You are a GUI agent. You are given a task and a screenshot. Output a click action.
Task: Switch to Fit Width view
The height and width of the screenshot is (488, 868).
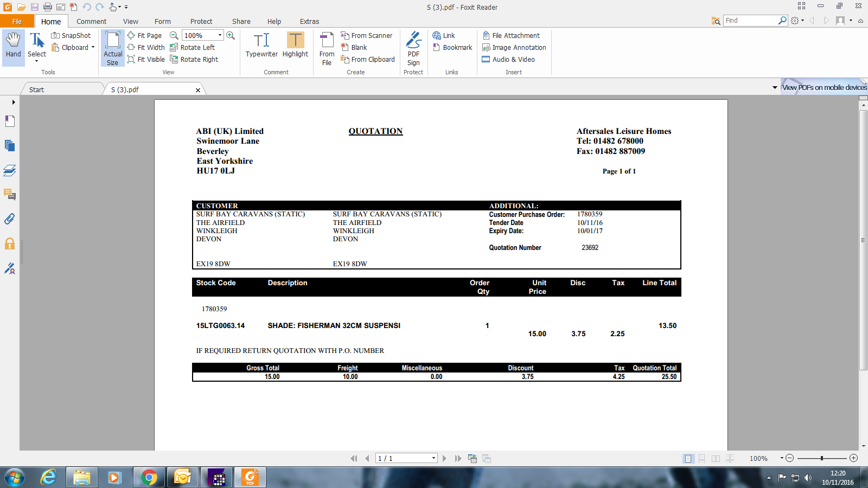[146, 47]
